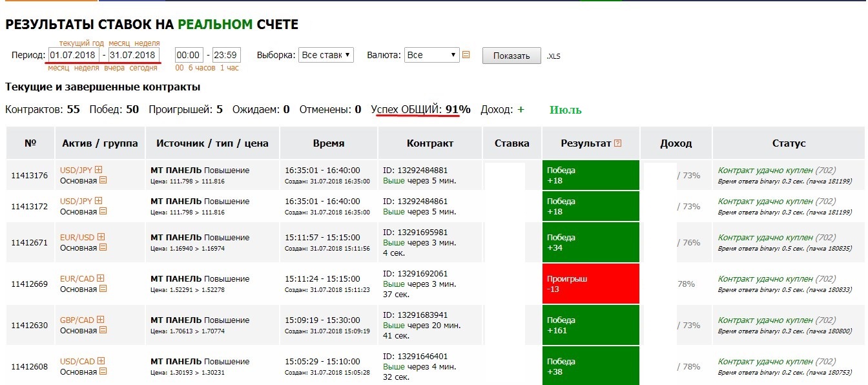This screenshot has width=868, height=385.
Task: Set time range with 6 часов shortcut
Action: click(x=202, y=68)
